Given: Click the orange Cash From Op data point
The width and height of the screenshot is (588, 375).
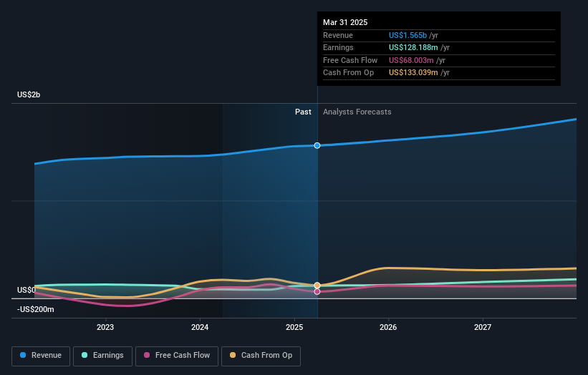Looking at the screenshot, I should [317, 285].
